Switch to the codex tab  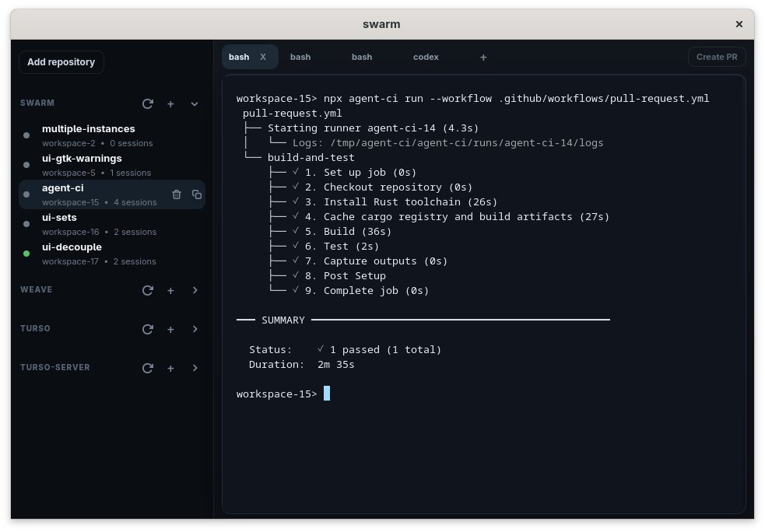(426, 57)
